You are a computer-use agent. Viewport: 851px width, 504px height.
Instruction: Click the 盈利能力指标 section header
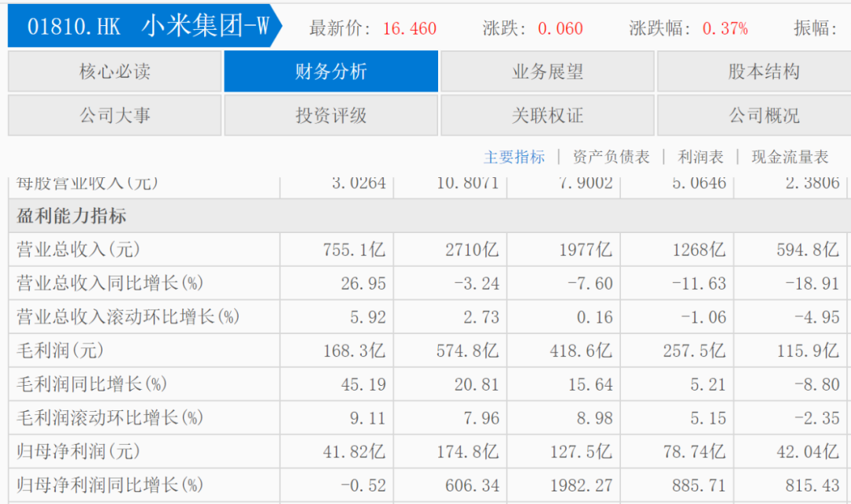(x=72, y=216)
